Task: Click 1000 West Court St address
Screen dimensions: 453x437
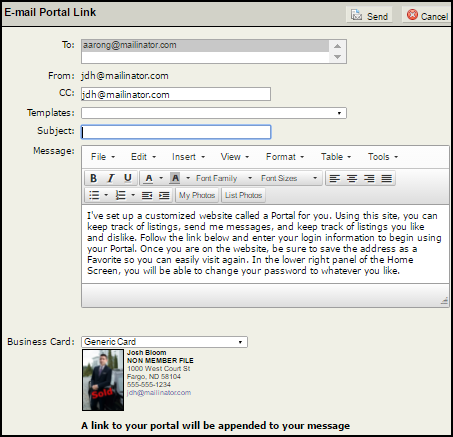Action: [158, 369]
